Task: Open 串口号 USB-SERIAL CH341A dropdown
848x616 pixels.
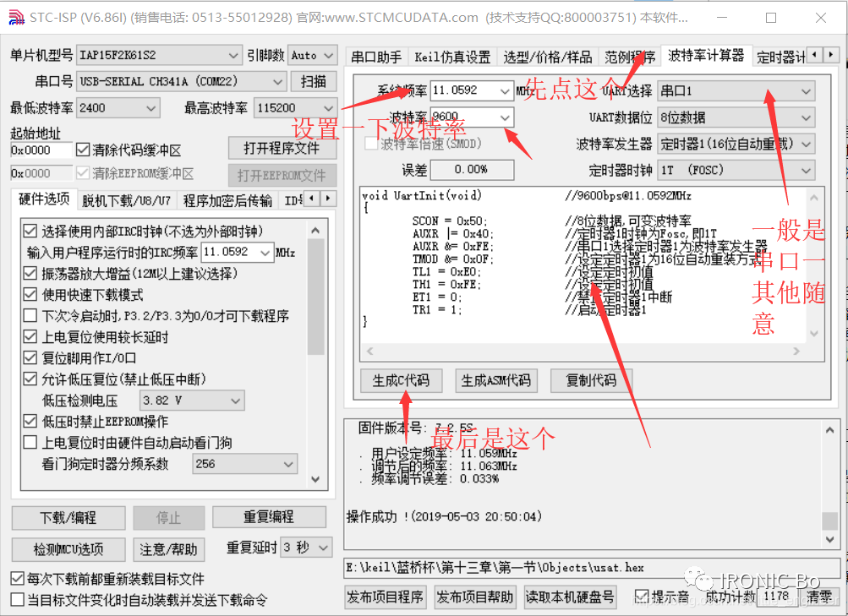Action: (x=181, y=82)
